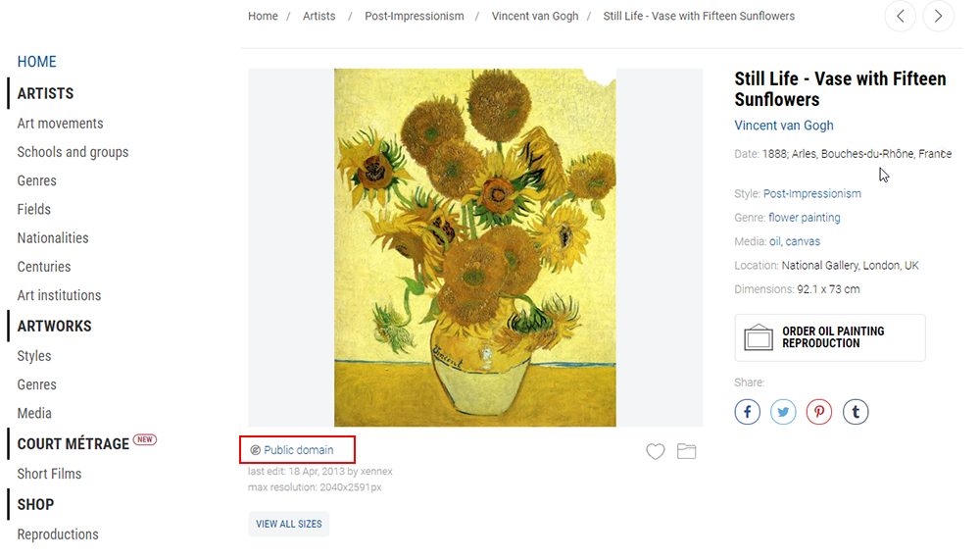Share the painting on Tumblr
Image resolution: width=980 pixels, height=560 pixels.
click(x=856, y=412)
